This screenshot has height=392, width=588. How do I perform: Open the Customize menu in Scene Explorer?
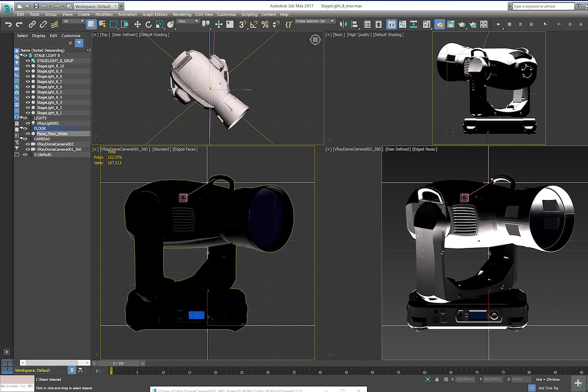71,36
